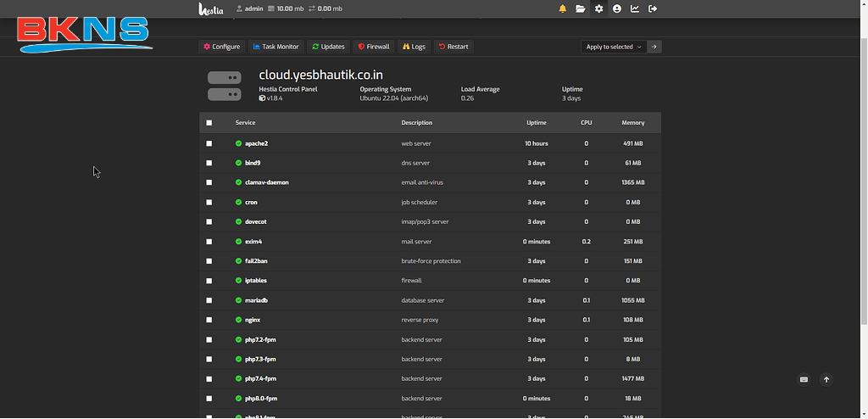Open the notifications bell icon
Image resolution: width=868 pixels, height=419 pixels.
[562, 8]
